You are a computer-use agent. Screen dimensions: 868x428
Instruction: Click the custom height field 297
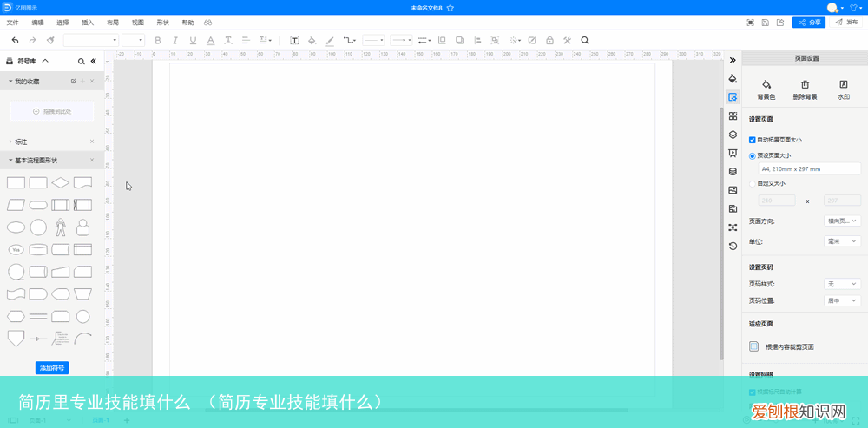coord(843,201)
